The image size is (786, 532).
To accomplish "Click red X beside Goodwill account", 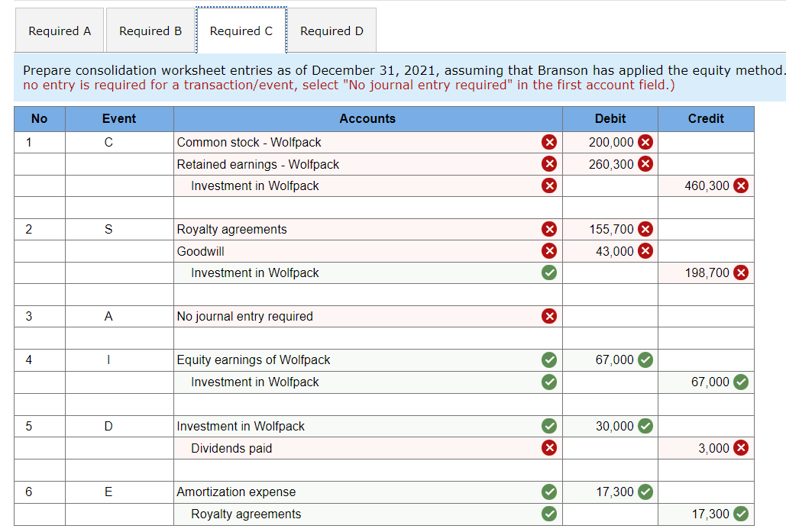I will point(549,251).
